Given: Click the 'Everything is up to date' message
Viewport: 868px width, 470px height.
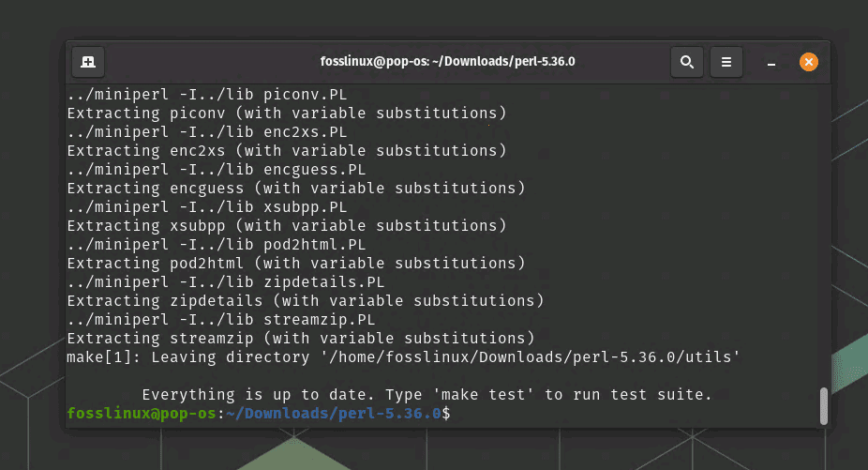Looking at the screenshot, I should [427, 395].
